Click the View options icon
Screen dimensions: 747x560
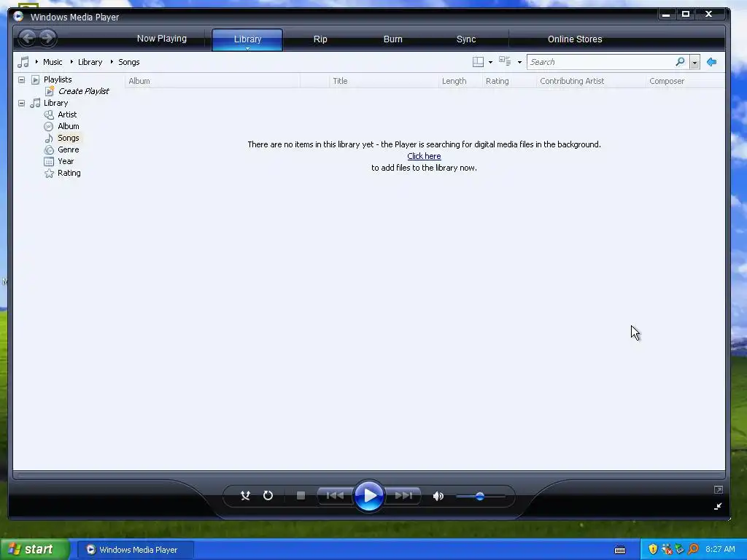(x=505, y=61)
